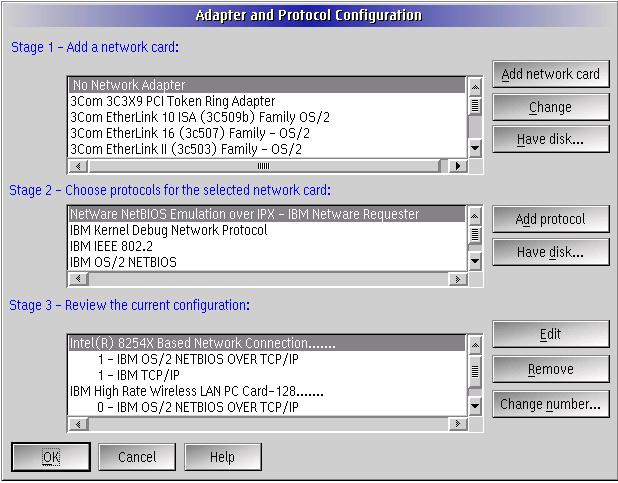The image size is (618, 483).
Task: Select 3Com EtherLink 10 ISA (3C509b) entry
Action: [267, 117]
